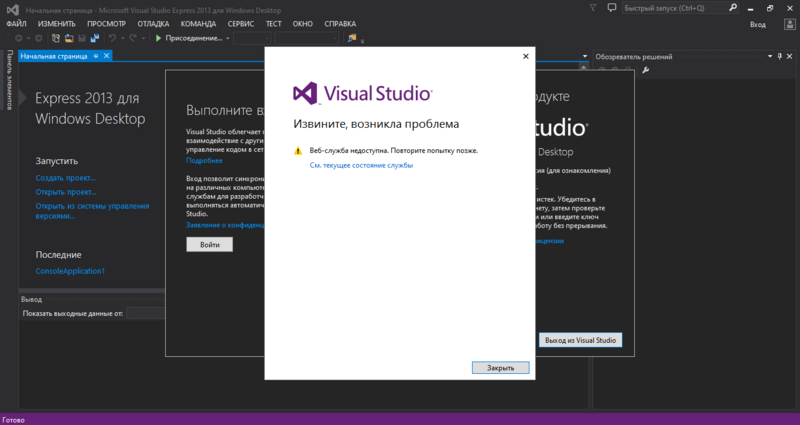The image size is (800, 425).
Task: Click the Подробнее link
Action: pyautogui.click(x=204, y=160)
